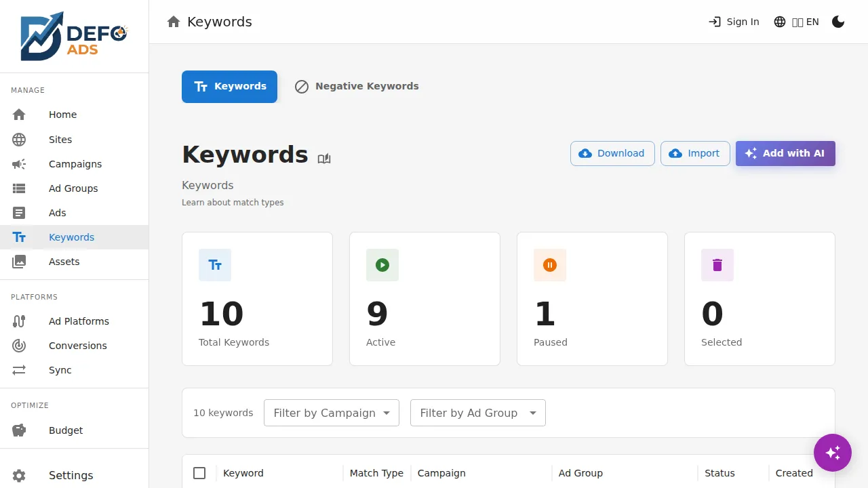Click the green Active play icon
This screenshot has width=868, height=488.
coord(382,265)
